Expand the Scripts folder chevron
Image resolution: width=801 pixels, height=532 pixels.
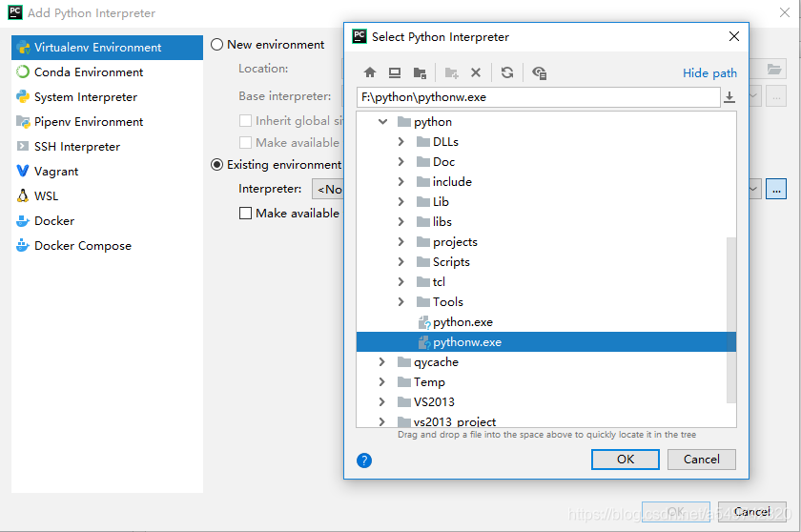coord(401,262)
